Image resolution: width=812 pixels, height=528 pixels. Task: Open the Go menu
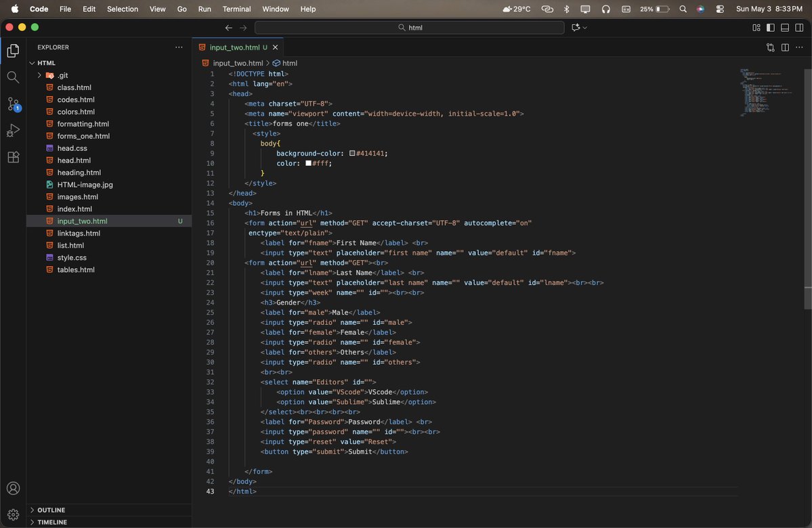pos(181,9)
